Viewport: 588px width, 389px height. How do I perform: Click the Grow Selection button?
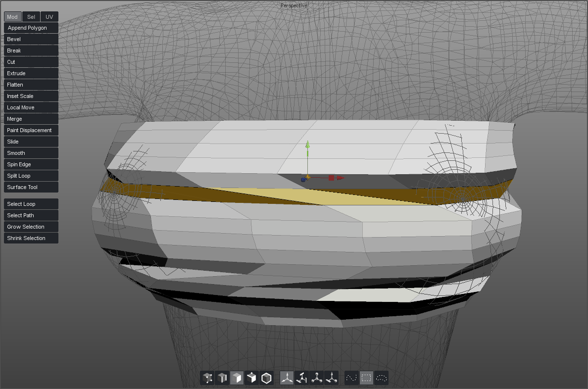pyautogui.click(x=31, y=227)
